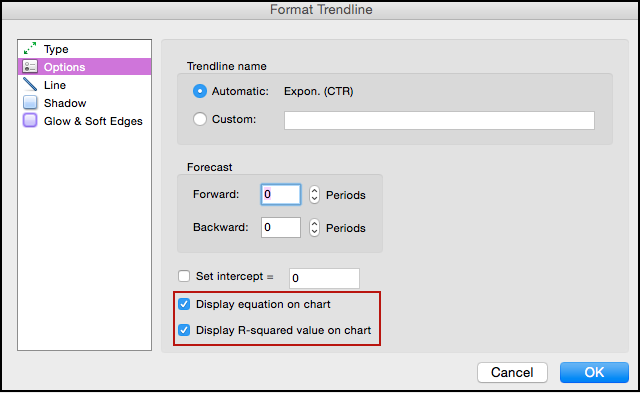Decrease Backward periods with stepper down arrow
The height and width of the screenshot is (393, 640).
(x=314, y=232)
